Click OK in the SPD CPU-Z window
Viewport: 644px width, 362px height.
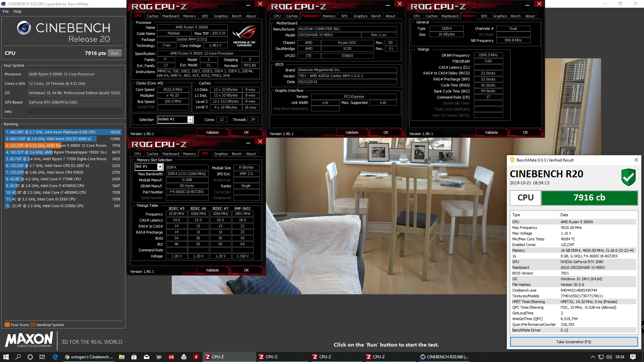246,270
